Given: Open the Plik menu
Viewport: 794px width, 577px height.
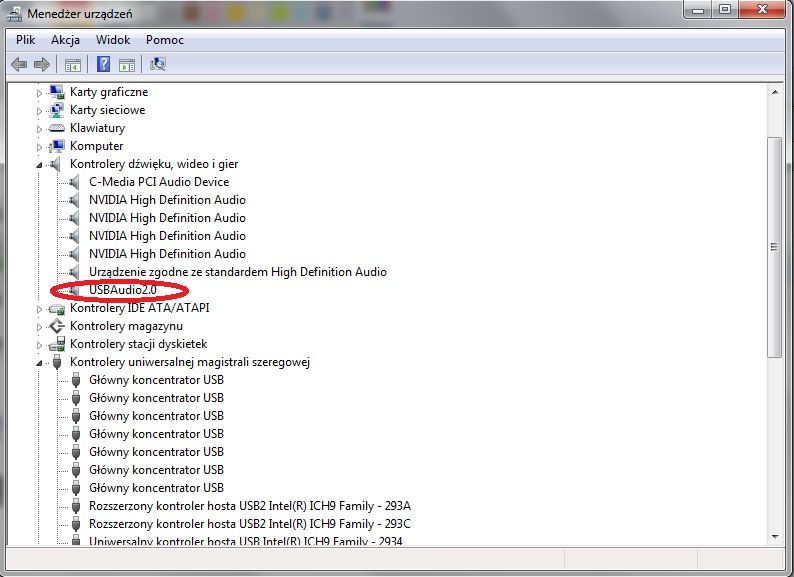Looking at the screenshot, I should coord(25,40).
